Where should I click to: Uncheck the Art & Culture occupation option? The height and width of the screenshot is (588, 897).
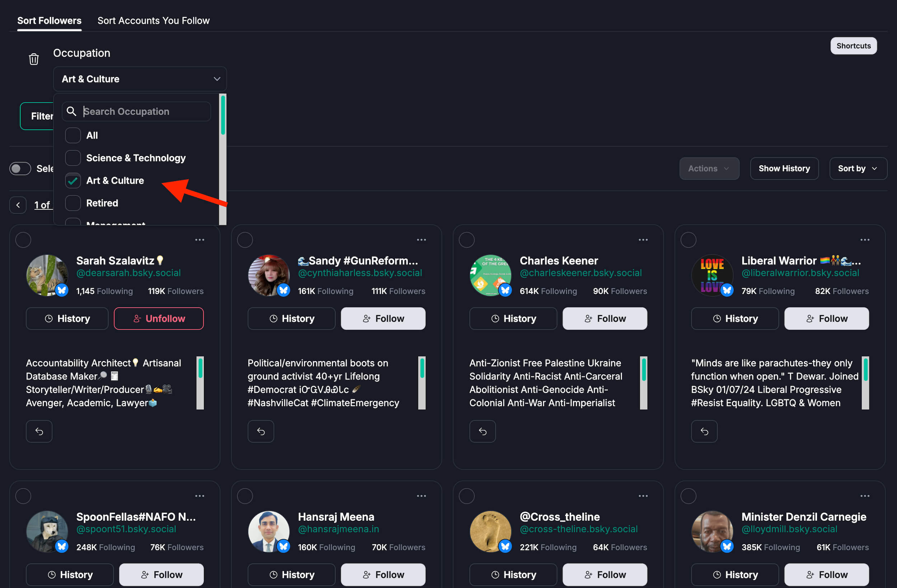tap(73, 181)
